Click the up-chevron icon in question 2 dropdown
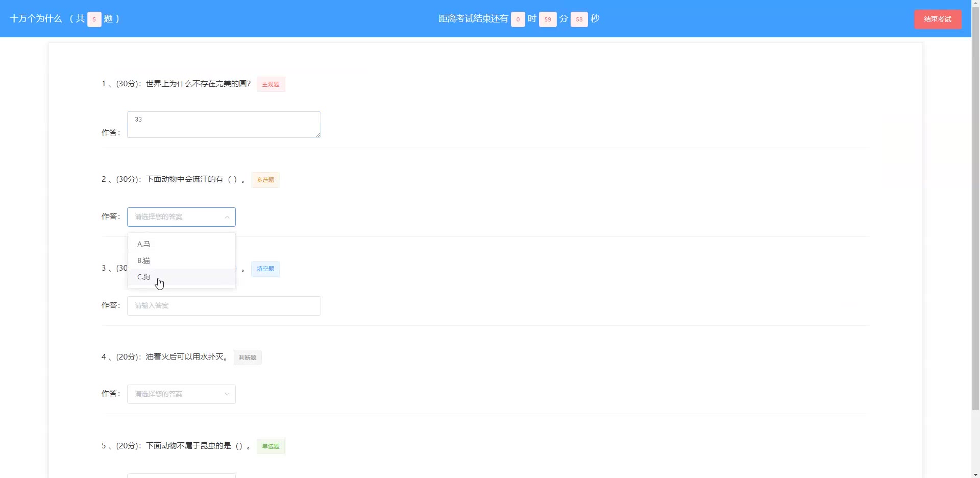The image size is (980, 478). 227,217
